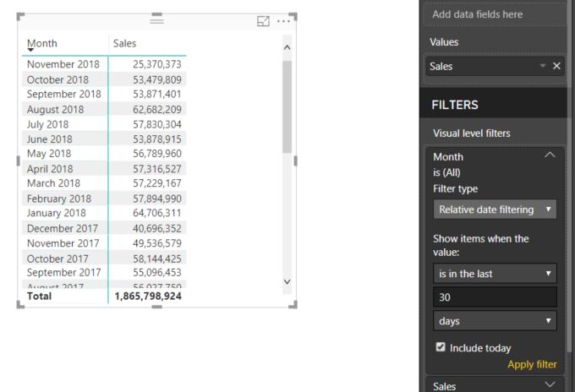This screenshot has width=575, height=392.
Task: Collapse the Month filter card
Action: (550, 155)
